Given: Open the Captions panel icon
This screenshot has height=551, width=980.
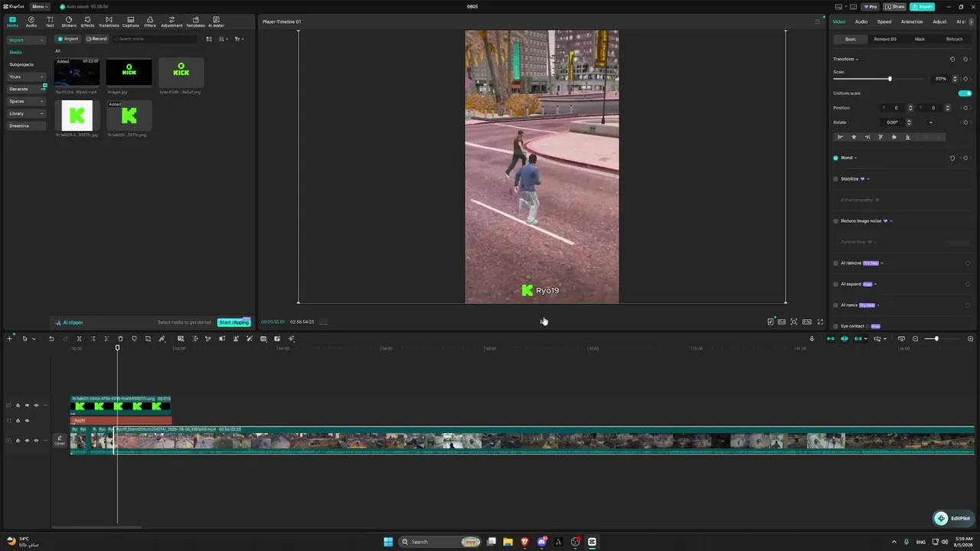Looking at the screenshot, I should point(131,21).
